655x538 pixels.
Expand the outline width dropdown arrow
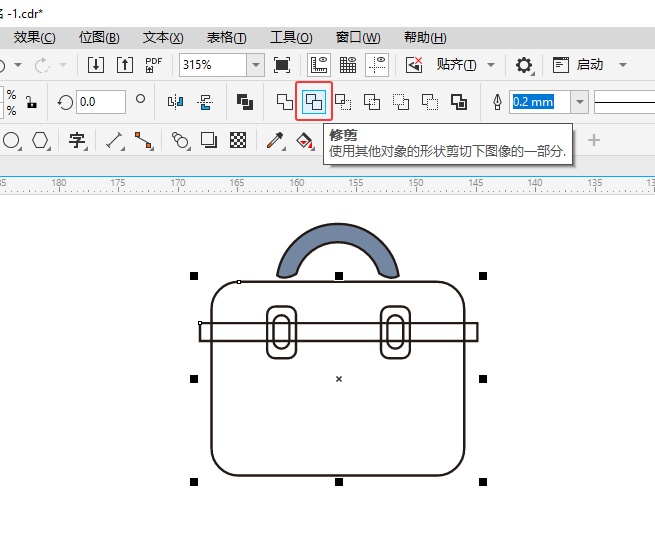pyautogui.click(x=580, y=102)
